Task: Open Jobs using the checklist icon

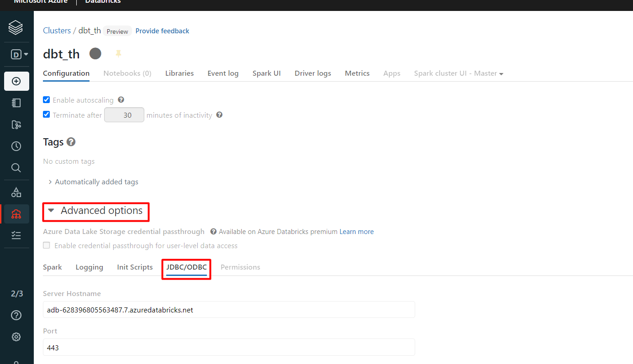Action: pyautogui.click(x=16, y=235)
